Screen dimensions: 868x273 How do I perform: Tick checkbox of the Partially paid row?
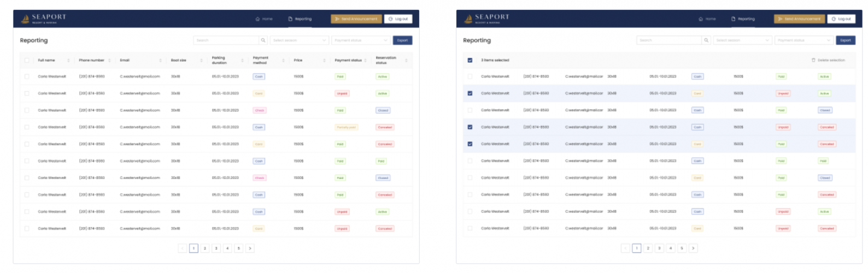click(x=27, y=127)
